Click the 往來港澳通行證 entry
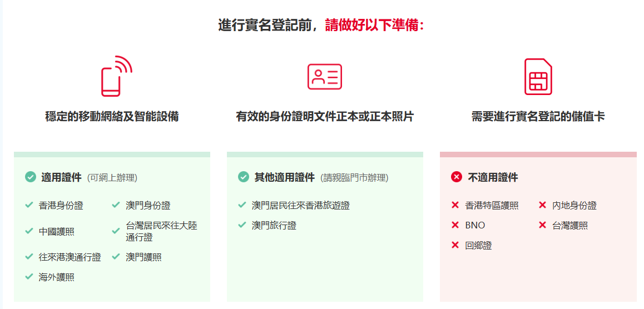This screenshot has width=644, height=309. click(x=70, y=257)
